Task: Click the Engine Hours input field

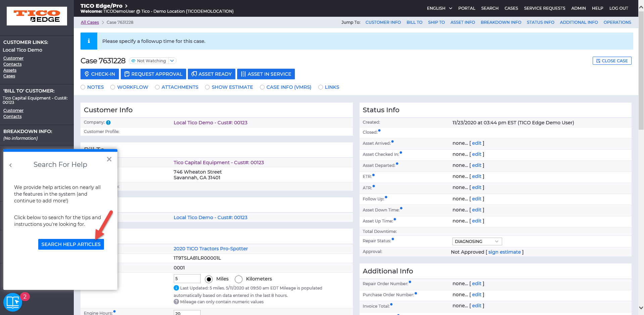Action: pos(187,313)
